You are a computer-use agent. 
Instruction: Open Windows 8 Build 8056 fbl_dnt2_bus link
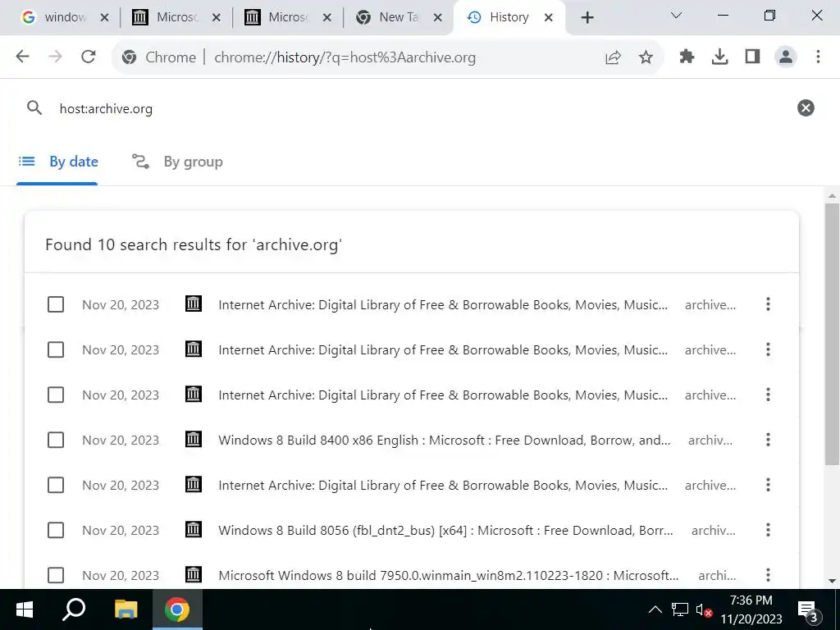[x=445, y=531]
